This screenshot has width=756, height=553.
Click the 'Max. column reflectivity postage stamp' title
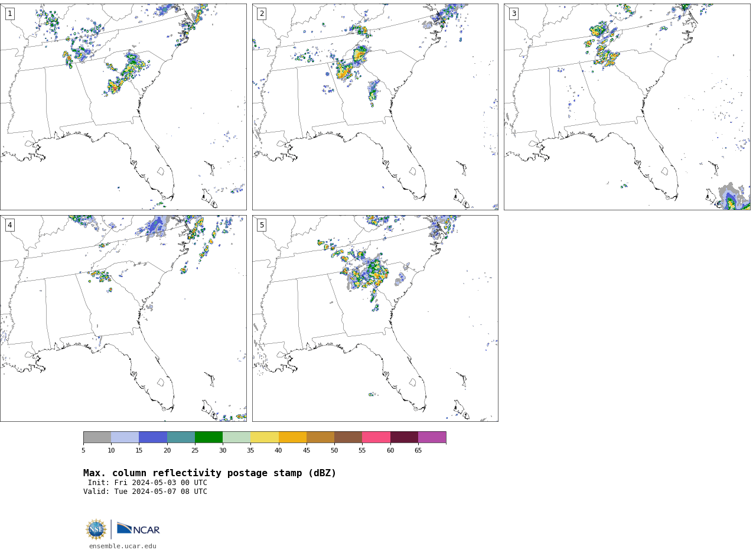pyautogui.click(x=210, y=473)
